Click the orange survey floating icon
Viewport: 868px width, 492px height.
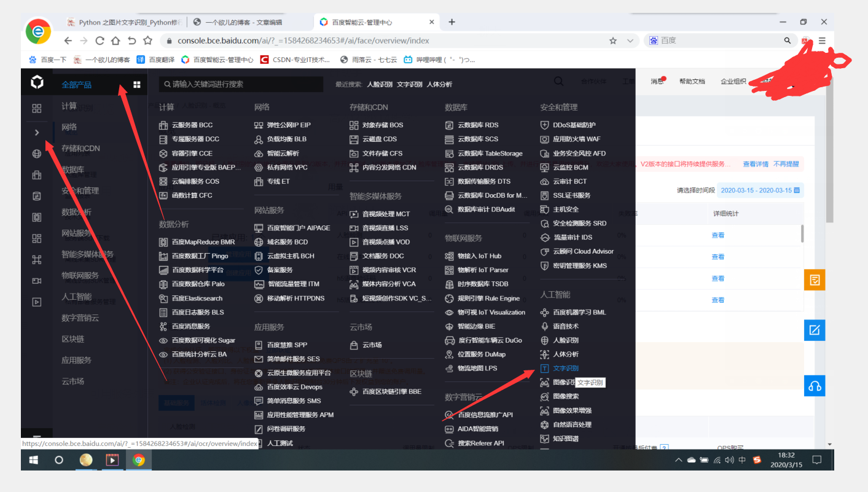point(815,280)
